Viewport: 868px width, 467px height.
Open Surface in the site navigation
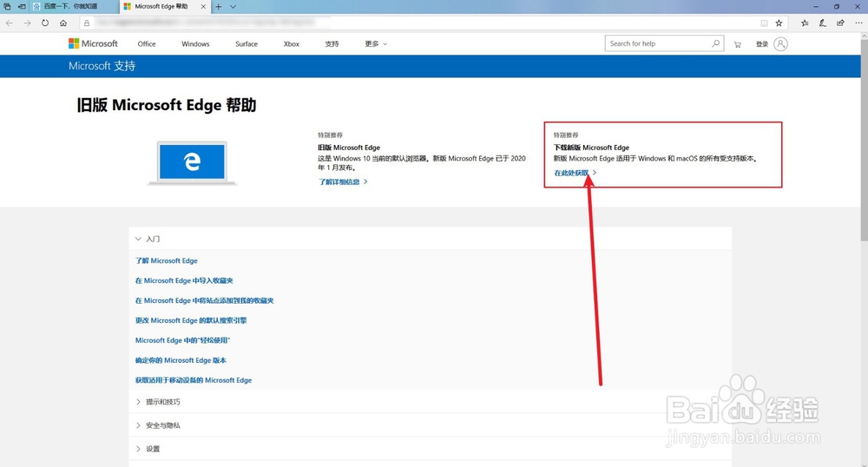pos(247,43)
